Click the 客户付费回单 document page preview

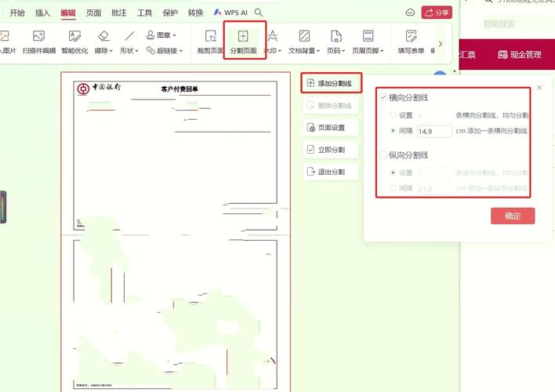tap(176, 232)
